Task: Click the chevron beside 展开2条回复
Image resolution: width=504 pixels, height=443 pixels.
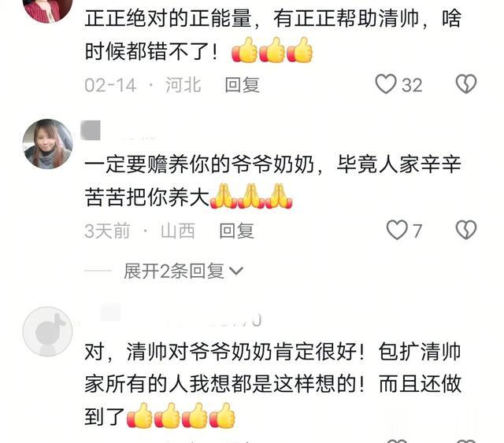Action: coord(236,271)
